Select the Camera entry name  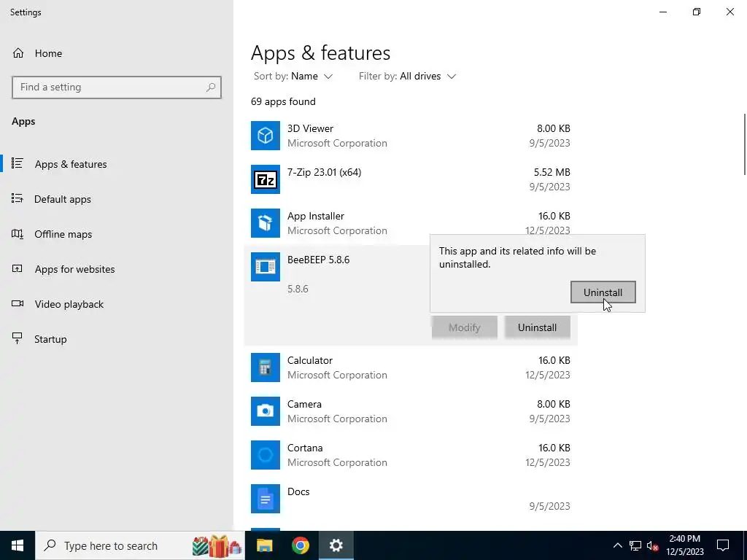click(304, 404)
